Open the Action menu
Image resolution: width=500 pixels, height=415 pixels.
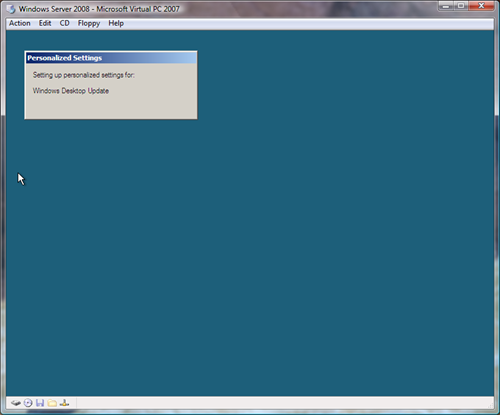(20, 23)
